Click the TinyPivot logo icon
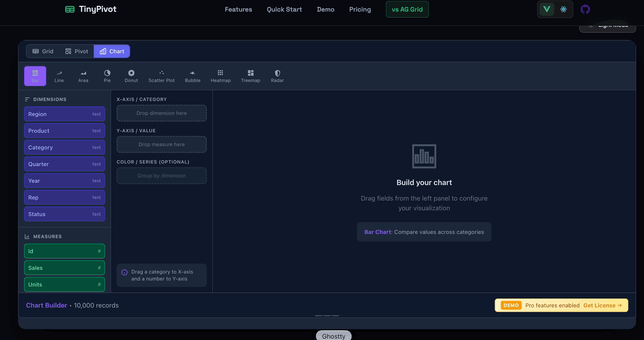Screen dimensions: 644x340 point(69,9)
